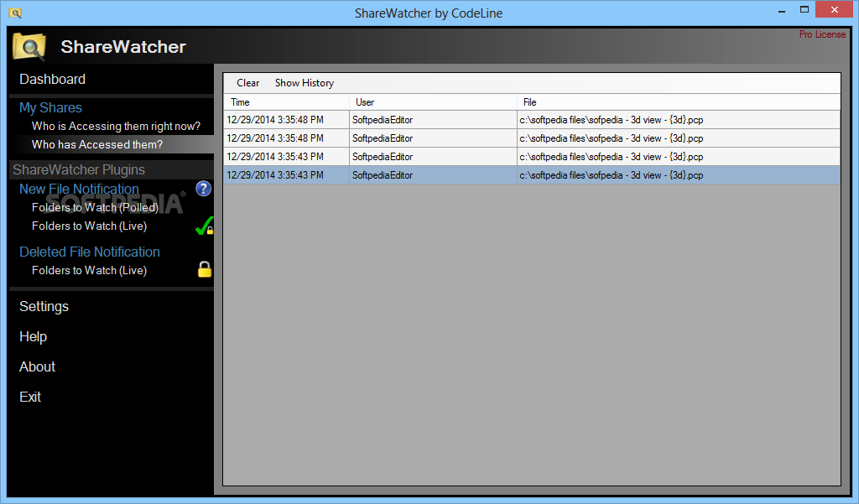Viewport: 859px width, 504px height.
Task: Open Deleted File Folders to Watch (Live)
Action: click(89, 270)
